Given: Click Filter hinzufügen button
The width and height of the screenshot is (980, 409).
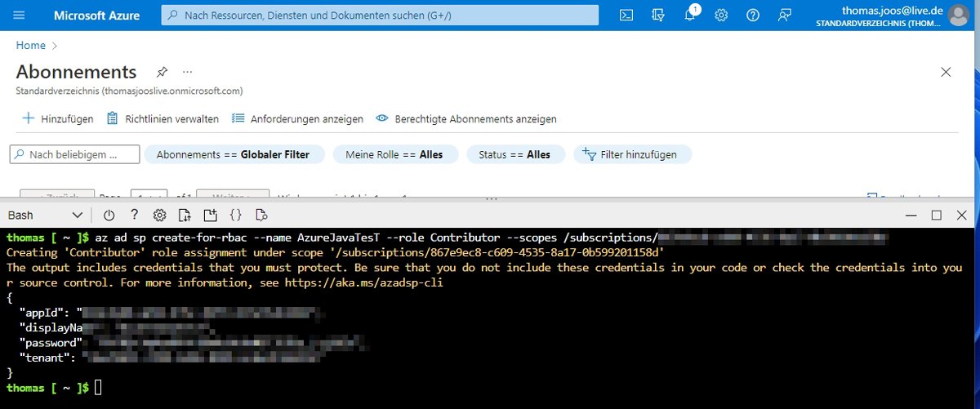Looking at the screenshot, I should pos(632,154).
